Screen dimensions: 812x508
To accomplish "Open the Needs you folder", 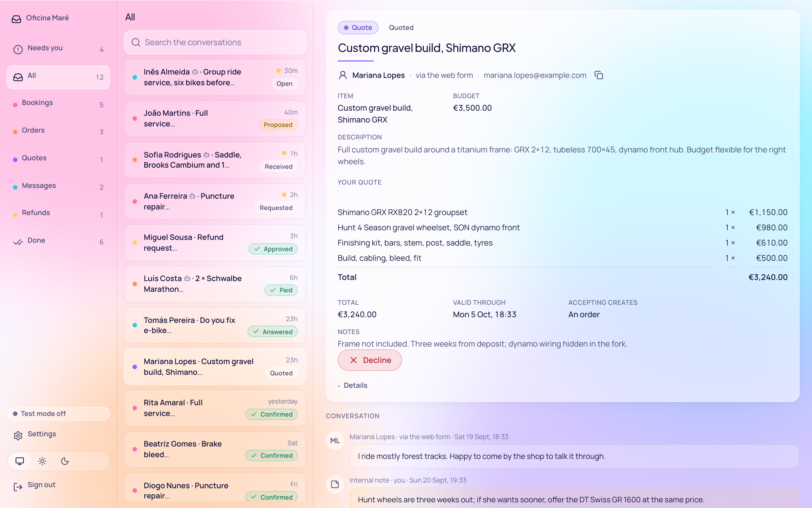I will [58, 49].
